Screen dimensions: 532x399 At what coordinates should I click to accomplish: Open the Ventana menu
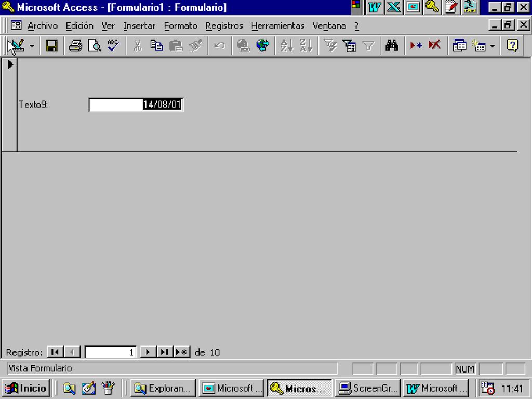[x=329, y=26]
